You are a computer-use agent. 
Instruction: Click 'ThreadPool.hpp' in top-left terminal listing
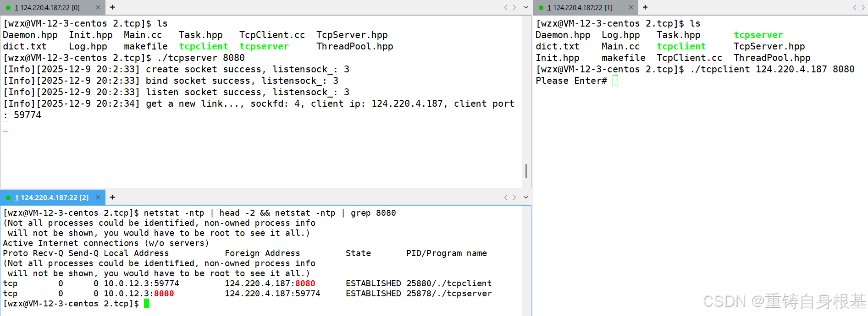tap(355, 46)
